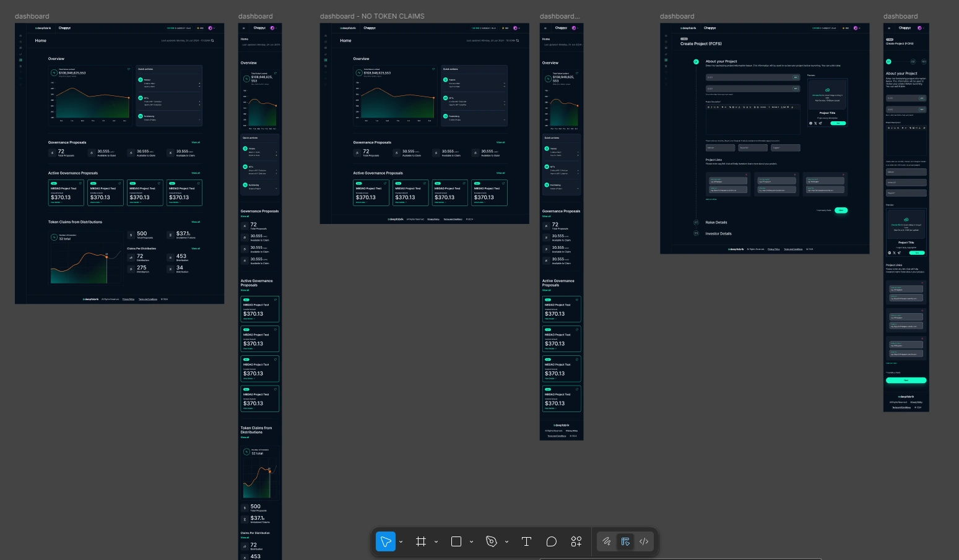Click Telegram icon in desktop Preview card
959x560 pixels.
coord(821,123)
